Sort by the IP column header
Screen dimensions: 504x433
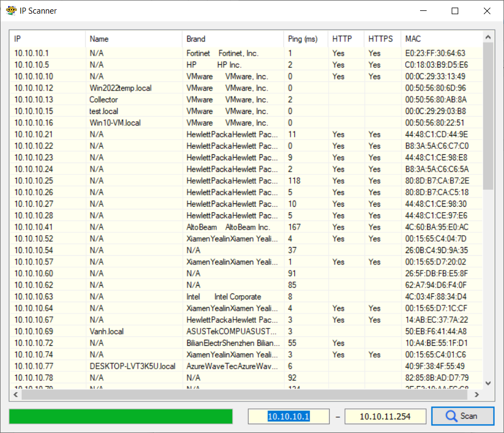tap(47, 39)
